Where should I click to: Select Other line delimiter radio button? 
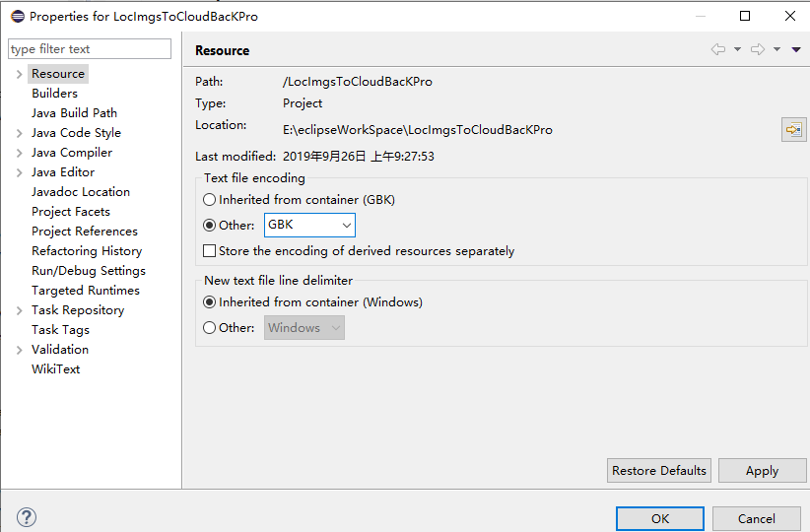[209, 328]
